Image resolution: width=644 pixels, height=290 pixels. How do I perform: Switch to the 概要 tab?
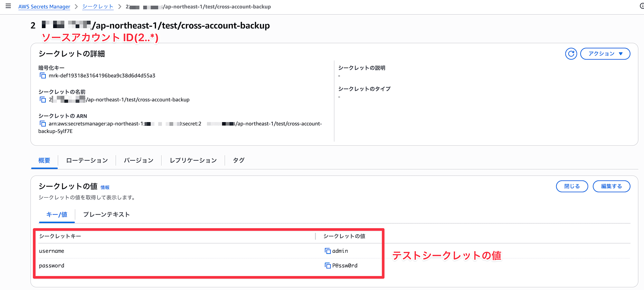click(x=44, y=160)
